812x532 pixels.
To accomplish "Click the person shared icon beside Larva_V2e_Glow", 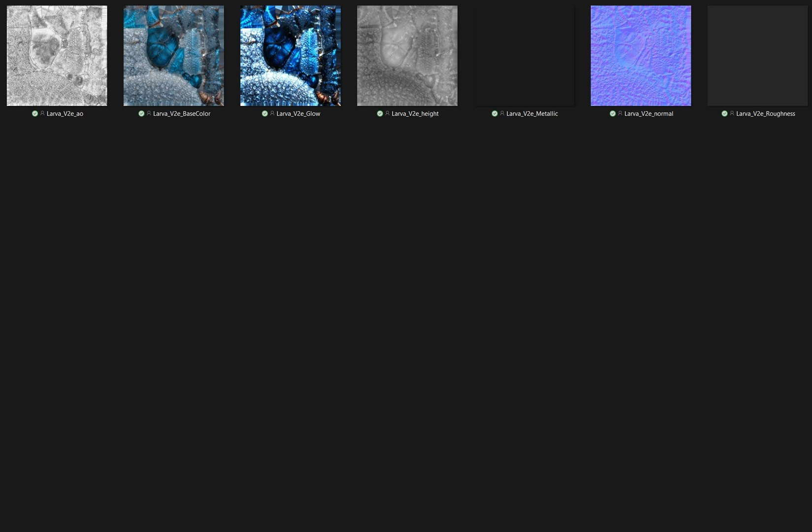I will [272, 113].
